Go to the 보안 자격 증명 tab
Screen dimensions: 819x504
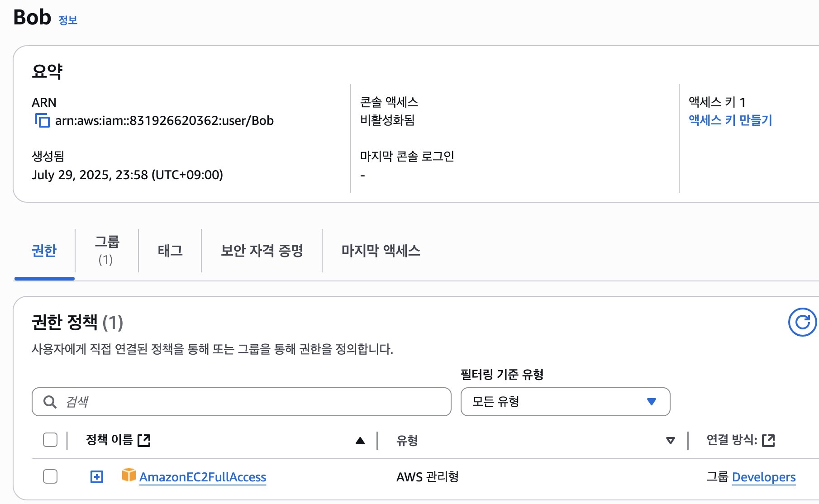tap(262, 251)
